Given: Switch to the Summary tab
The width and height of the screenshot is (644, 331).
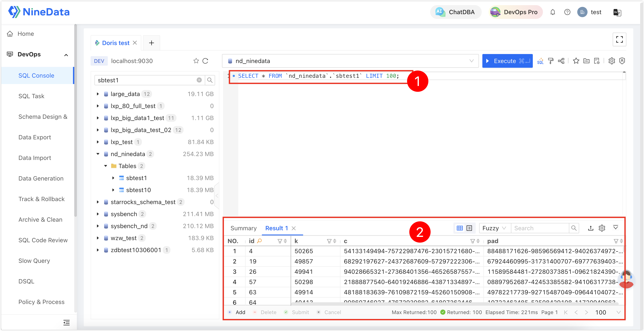Looking at the screenshot, I should tap(243, 228).
